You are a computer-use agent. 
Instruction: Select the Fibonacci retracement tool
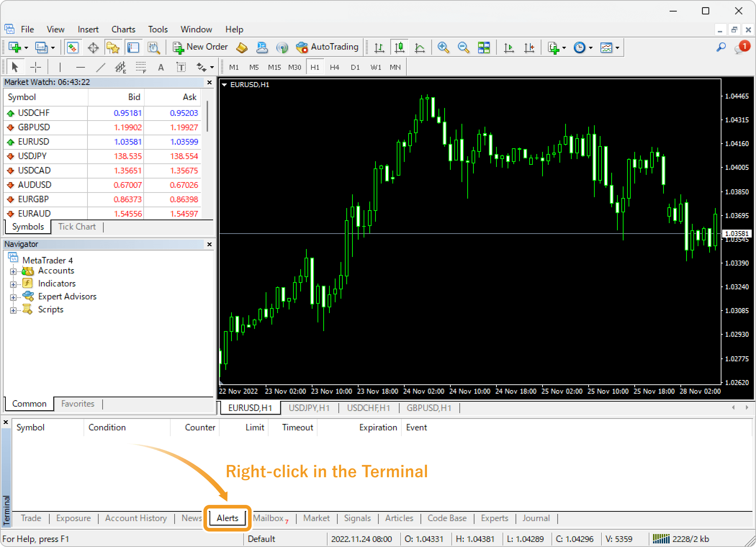pos(141,67)
